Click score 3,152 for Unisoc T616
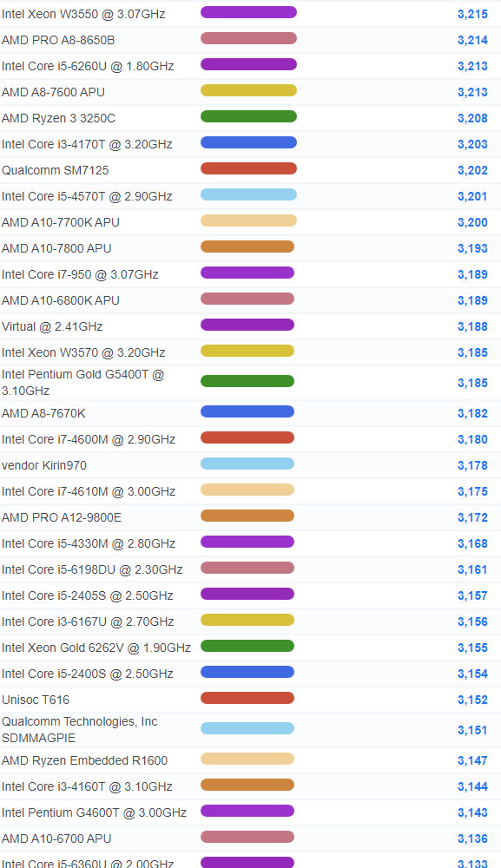Screen dimensions: 501x868 point(472,699)
